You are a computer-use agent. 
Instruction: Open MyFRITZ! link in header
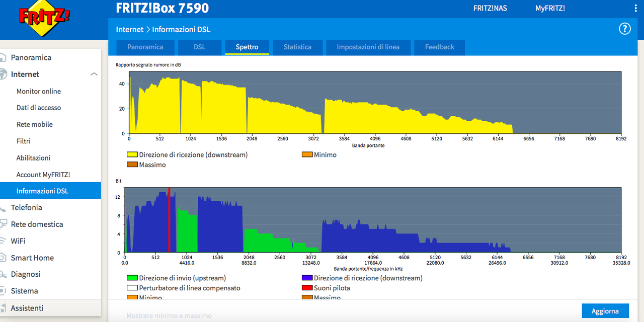click(550, 9)
